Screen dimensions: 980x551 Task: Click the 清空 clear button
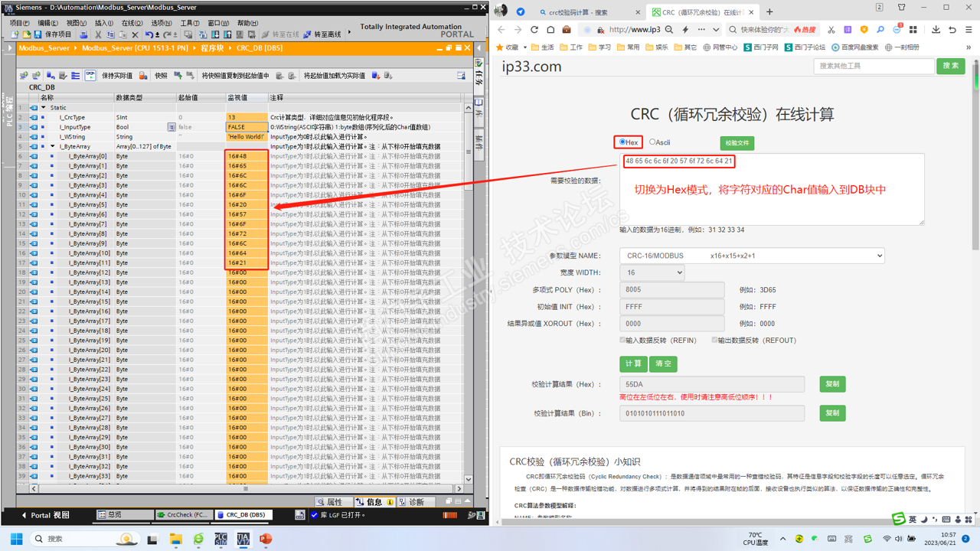(x=663, y=364)
